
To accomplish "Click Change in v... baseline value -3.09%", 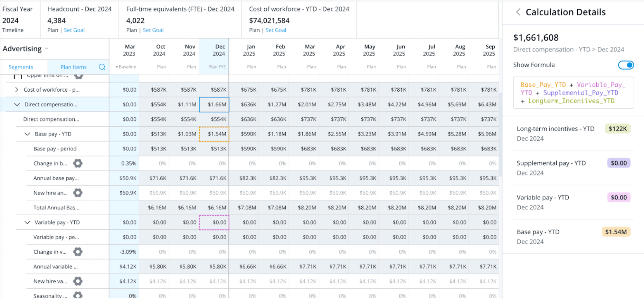I will [x=128, y=252].
